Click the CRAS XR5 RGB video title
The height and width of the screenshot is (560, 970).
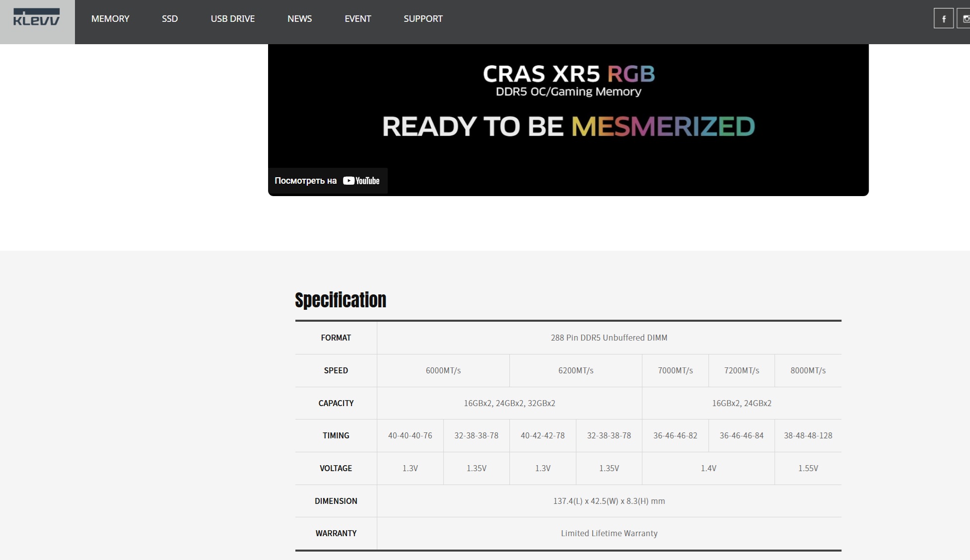pyautogui.click(x=568, y=74)
